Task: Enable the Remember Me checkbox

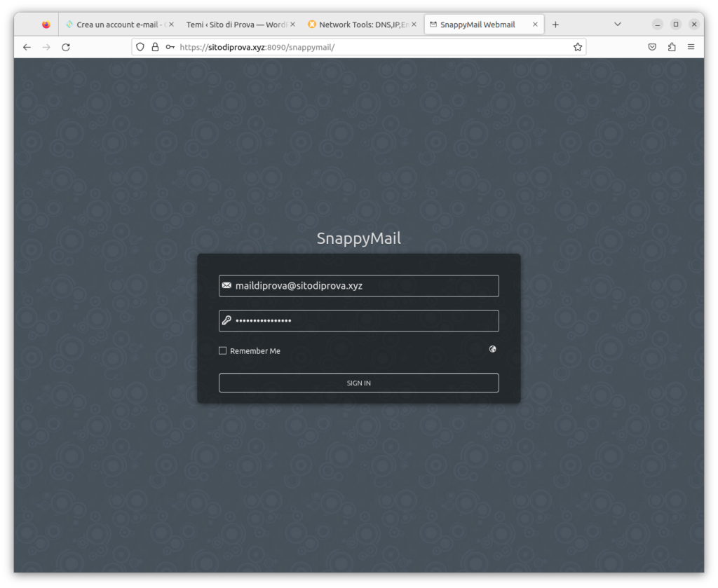Action: 223,350
